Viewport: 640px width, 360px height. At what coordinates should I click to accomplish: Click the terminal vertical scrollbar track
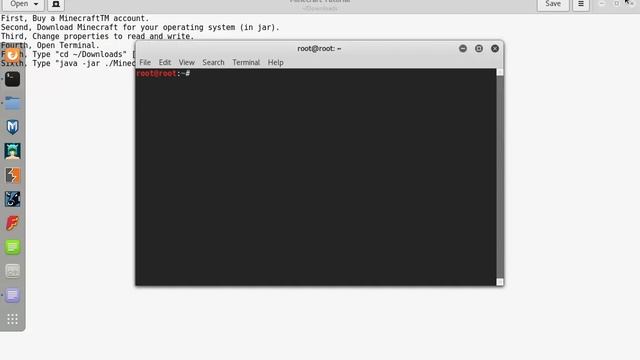[x=500, y=177]
